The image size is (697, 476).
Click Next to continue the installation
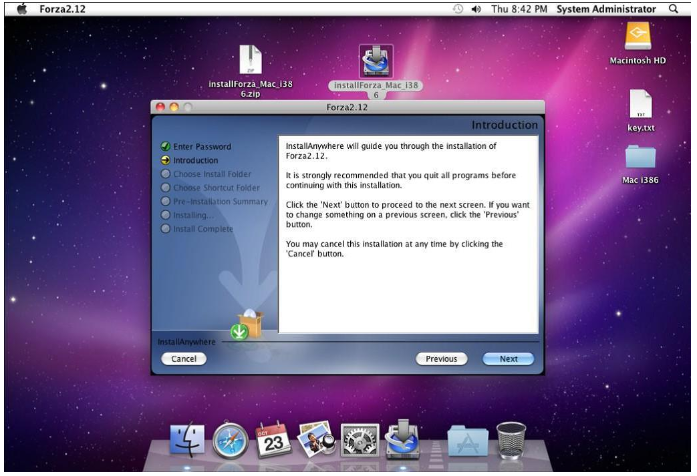508,359
